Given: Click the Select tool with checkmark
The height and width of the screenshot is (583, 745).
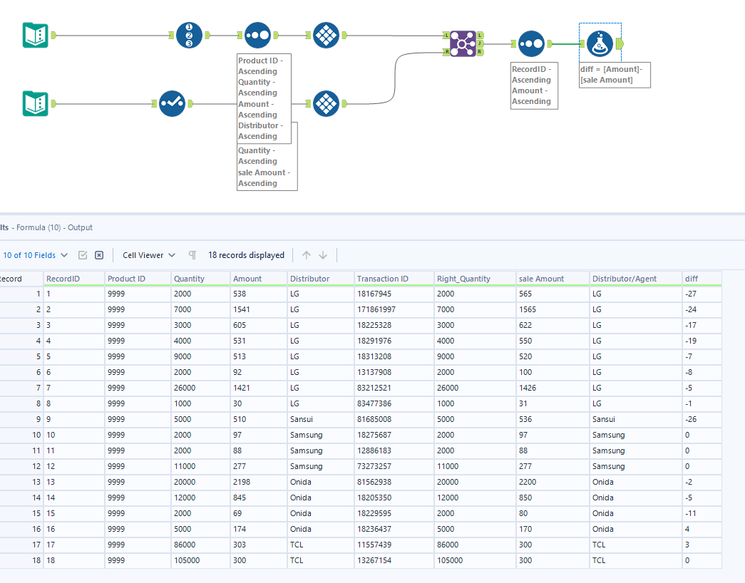Looking at the screenshot, I should (172, 104).
